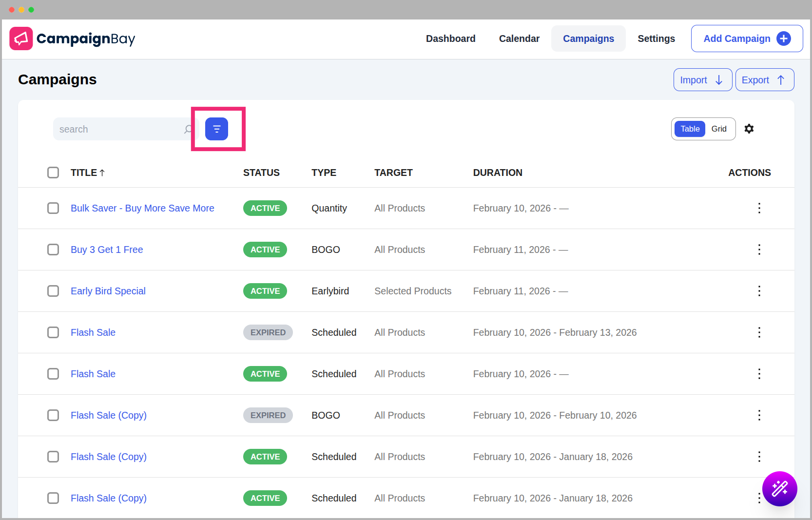Click the search magnifier icon
The height and width of the screenshot is (520, 812).
pos(188,129)
